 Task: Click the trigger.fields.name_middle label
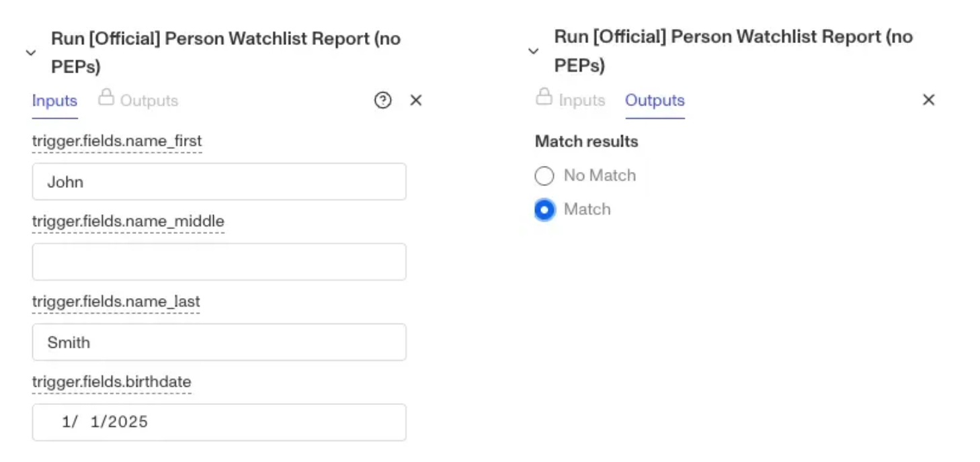tap(128, 221)
